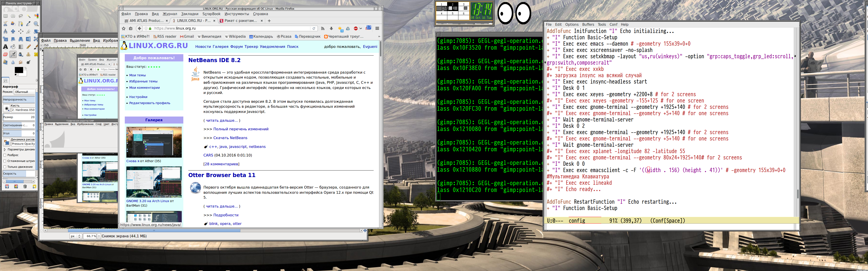Enable Сглаженные штрихи checkbox
Viewport: 868px width, 271px height.
(x=5, y=161)
